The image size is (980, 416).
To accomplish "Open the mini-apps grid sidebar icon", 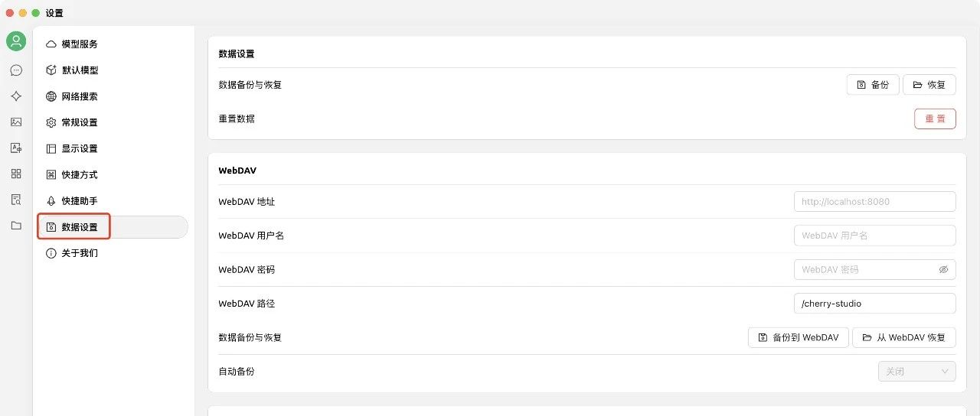I will tap(16, 174).
